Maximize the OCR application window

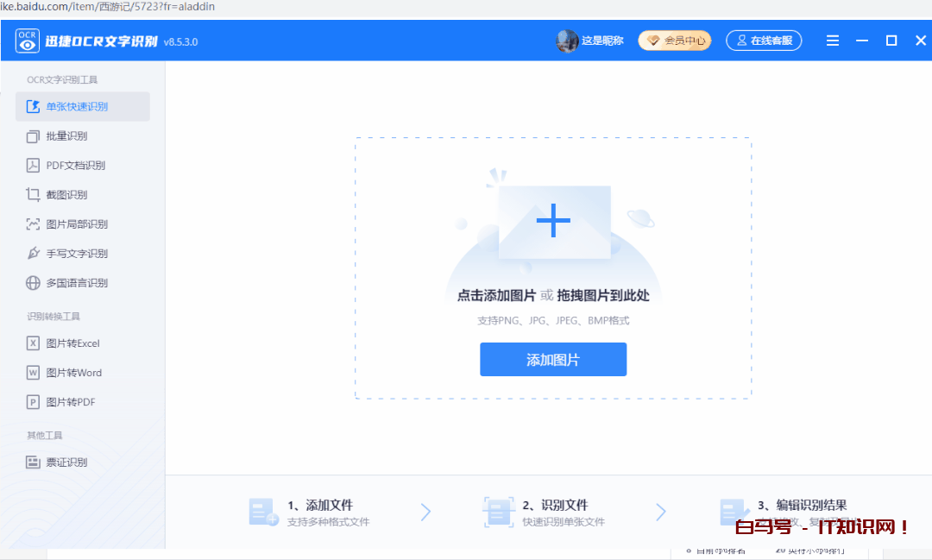tap(891, 41)
